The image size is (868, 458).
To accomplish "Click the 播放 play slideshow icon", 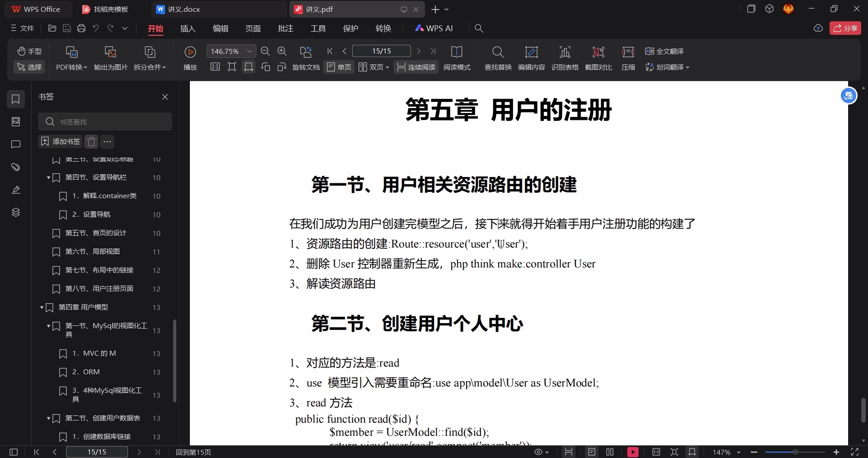I will [190, 58].
